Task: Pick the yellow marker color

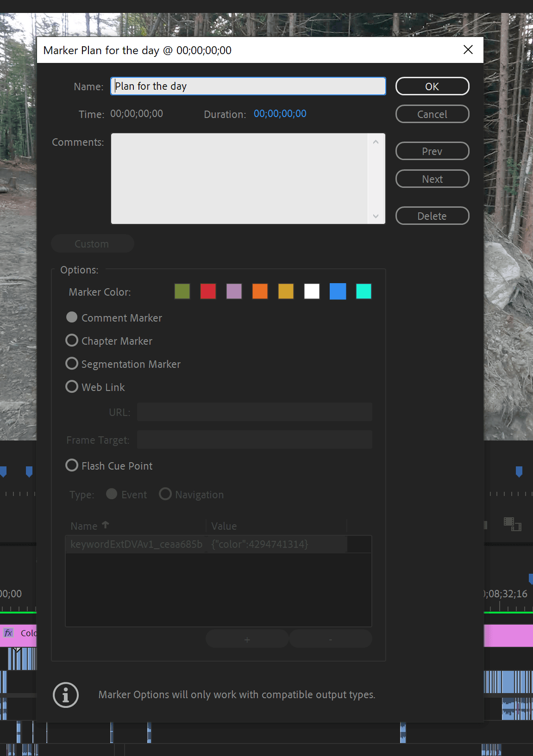Action: coord(286,291)
